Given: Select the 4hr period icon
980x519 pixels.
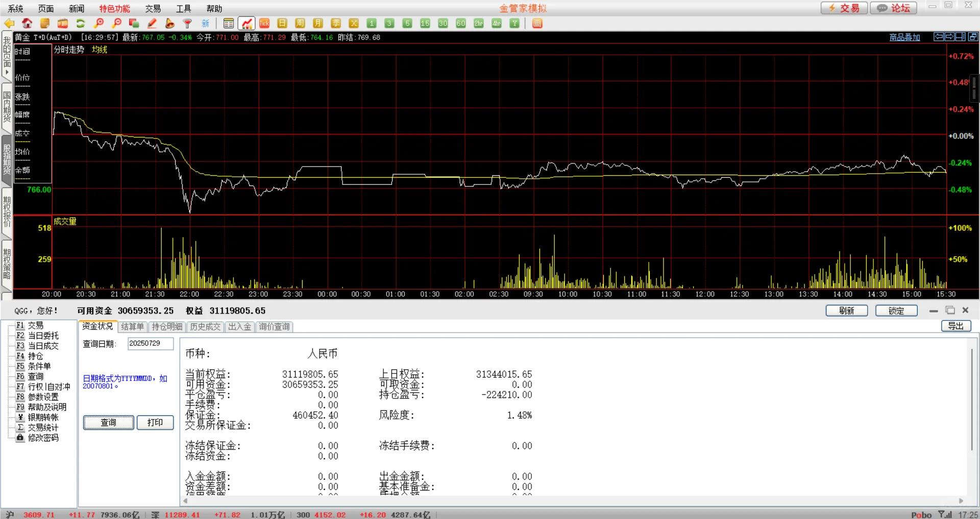Looking at the screenshot, I should (497, 23).
